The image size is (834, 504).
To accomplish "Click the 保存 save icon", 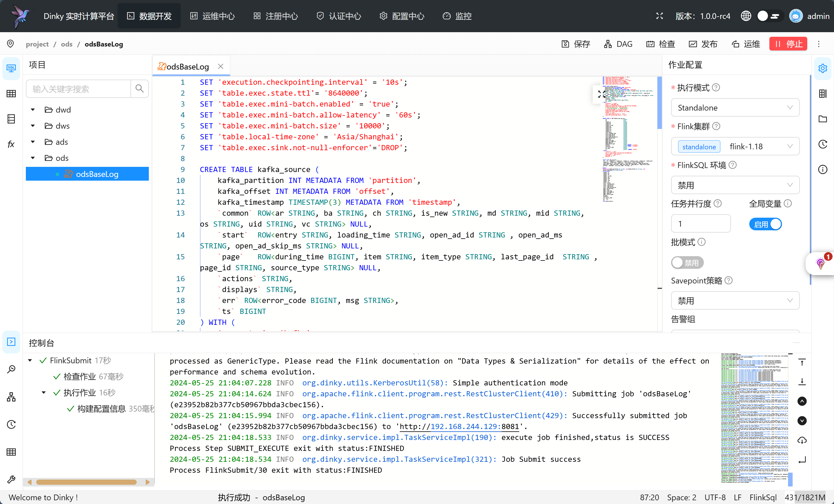I will [x=565, y=44].
